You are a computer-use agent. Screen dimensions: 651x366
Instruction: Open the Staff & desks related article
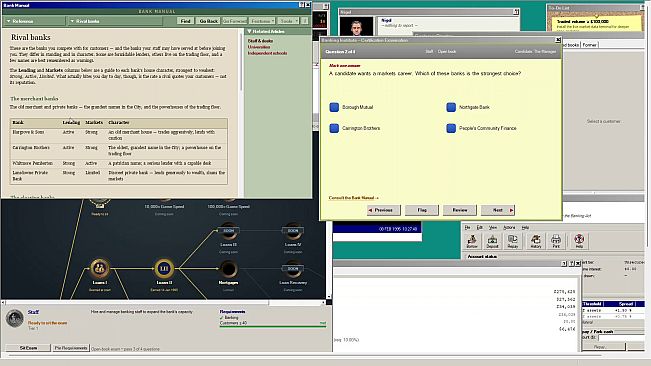point(260,41)
